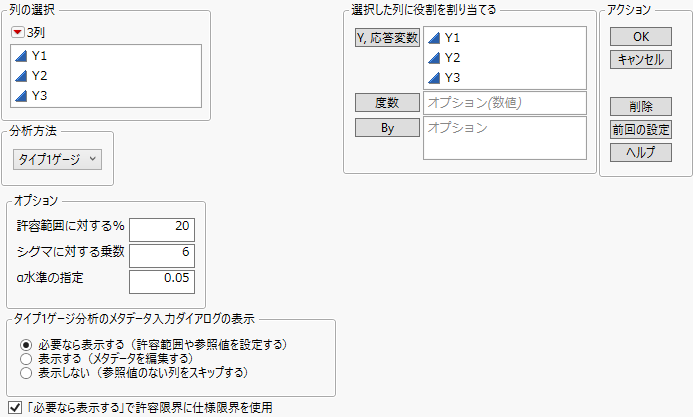Click the α水準の指定 input field
Image resolution: width=693 pixels, height=417 pixels.
click(160, 277)
